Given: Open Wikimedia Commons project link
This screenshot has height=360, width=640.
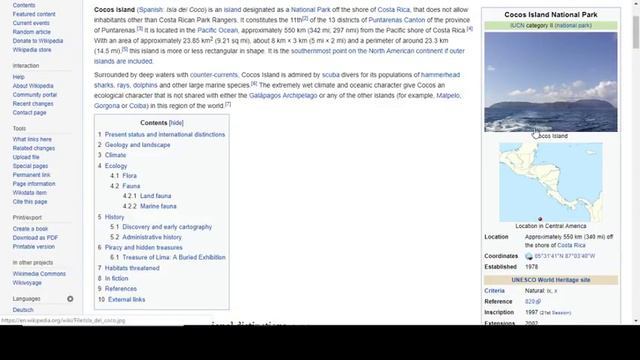Looking at the screenshot, I should (39, 274).
